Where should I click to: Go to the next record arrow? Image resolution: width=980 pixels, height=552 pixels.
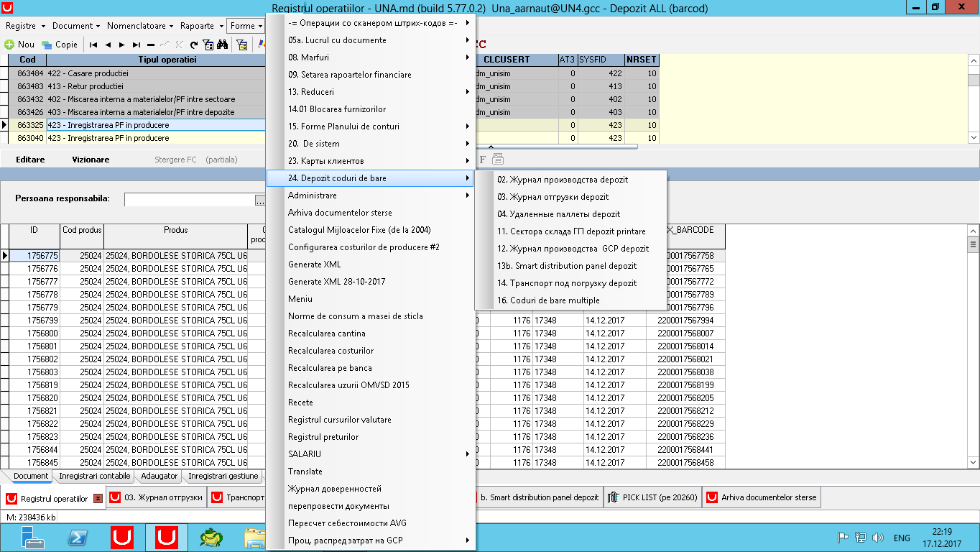122,45
